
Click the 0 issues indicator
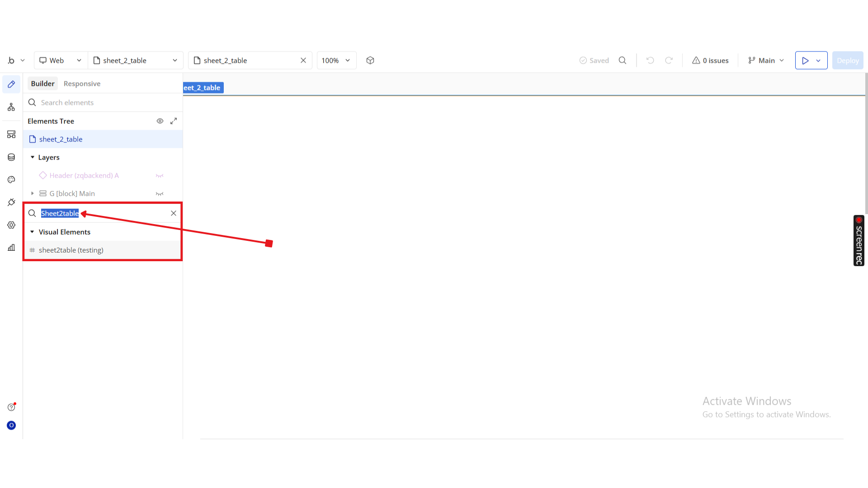tap(710, 61)
